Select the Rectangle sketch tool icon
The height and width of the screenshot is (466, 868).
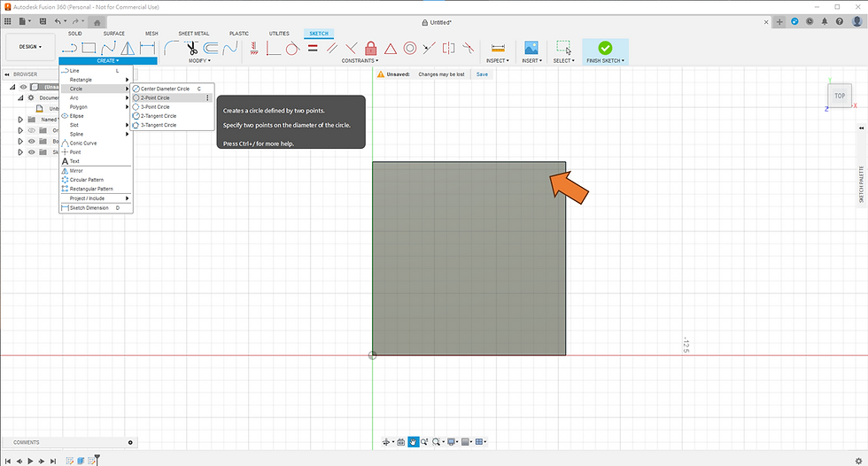[x=89, y=48]
